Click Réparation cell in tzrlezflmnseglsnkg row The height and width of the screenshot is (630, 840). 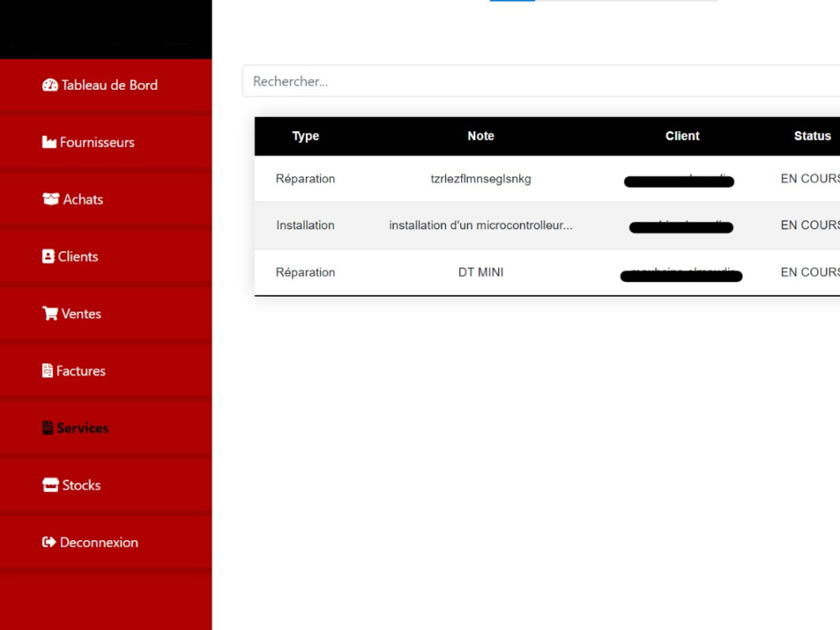coord(306,179)
